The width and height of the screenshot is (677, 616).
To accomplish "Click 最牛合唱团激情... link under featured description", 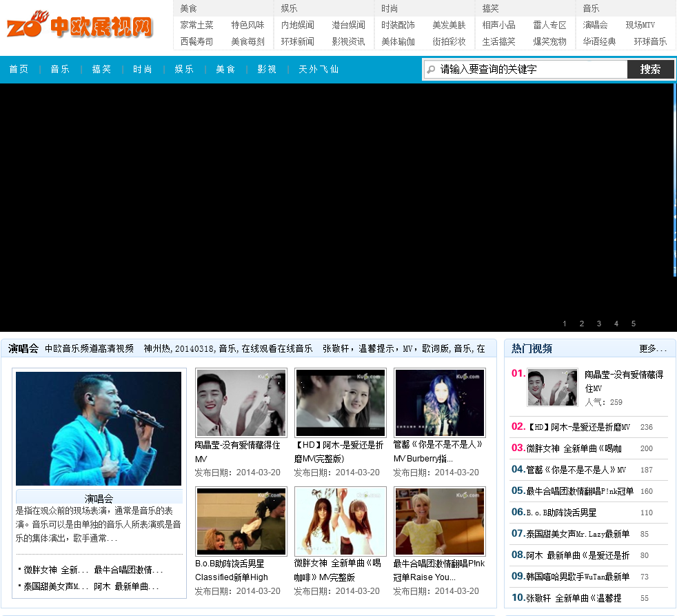I will (128, 570).
